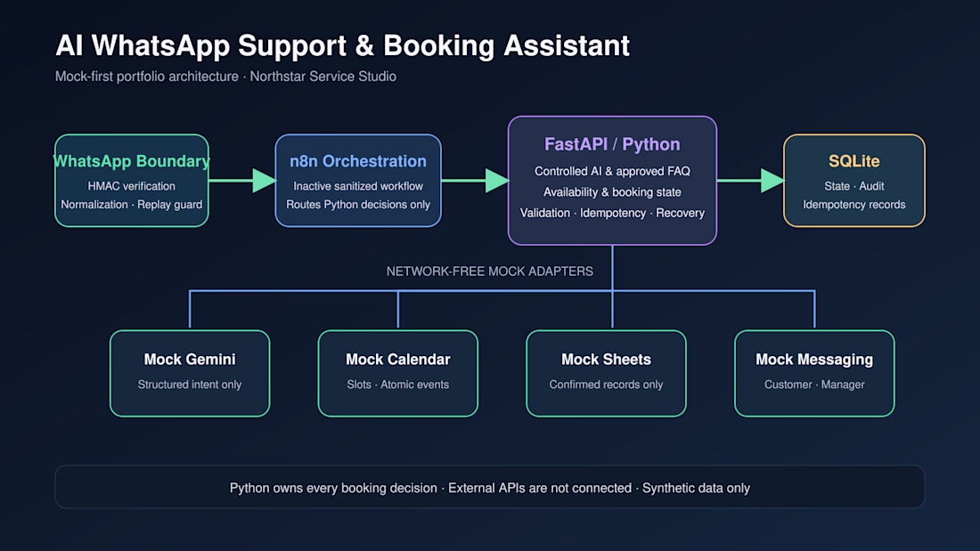Click the "Structured intent only" text

pos(190,385)
